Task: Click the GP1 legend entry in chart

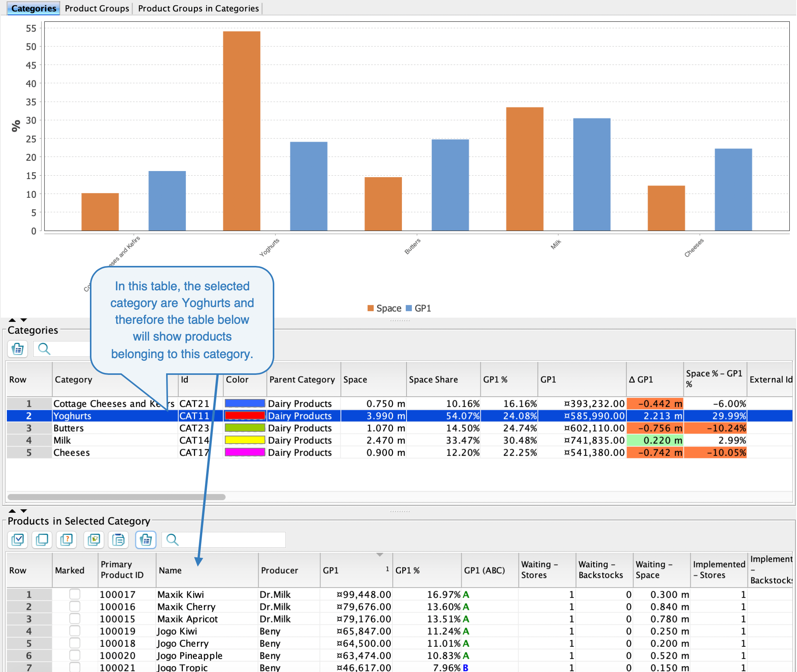Action: (418, 308)
